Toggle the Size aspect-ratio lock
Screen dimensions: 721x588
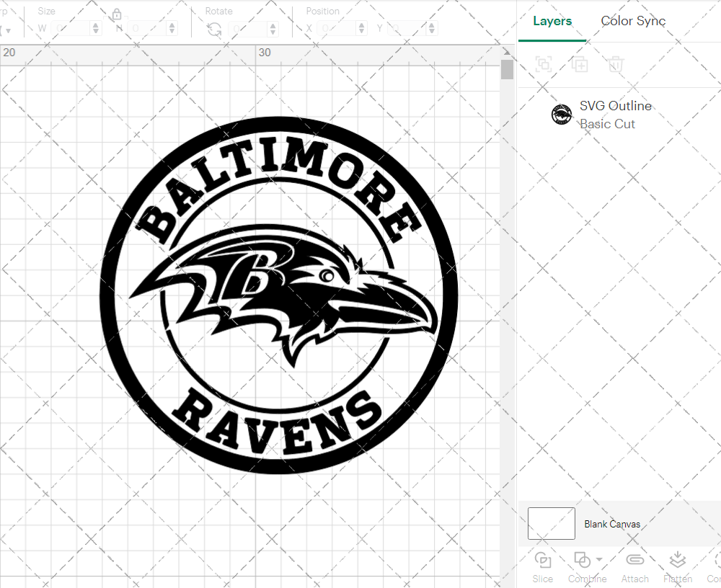pyautogui.click(x=117, y=14)
